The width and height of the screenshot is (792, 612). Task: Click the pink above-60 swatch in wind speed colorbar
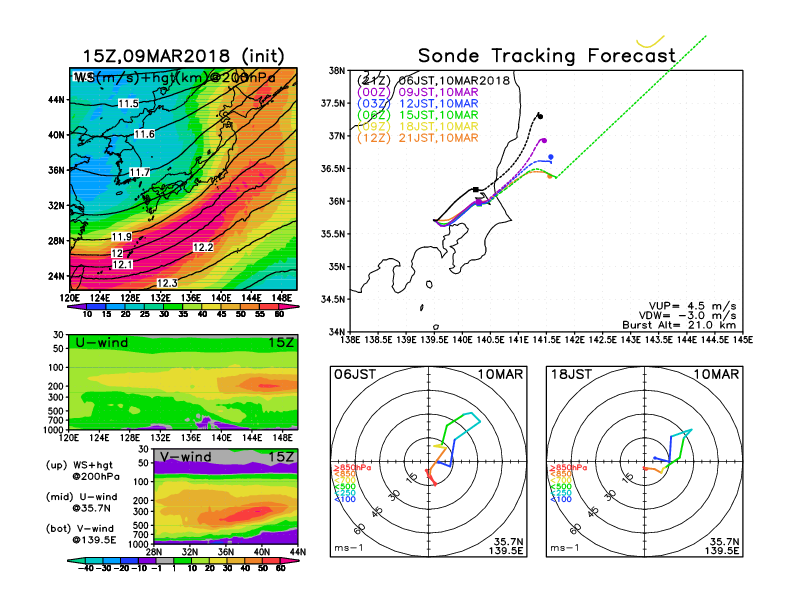(288, 307)
